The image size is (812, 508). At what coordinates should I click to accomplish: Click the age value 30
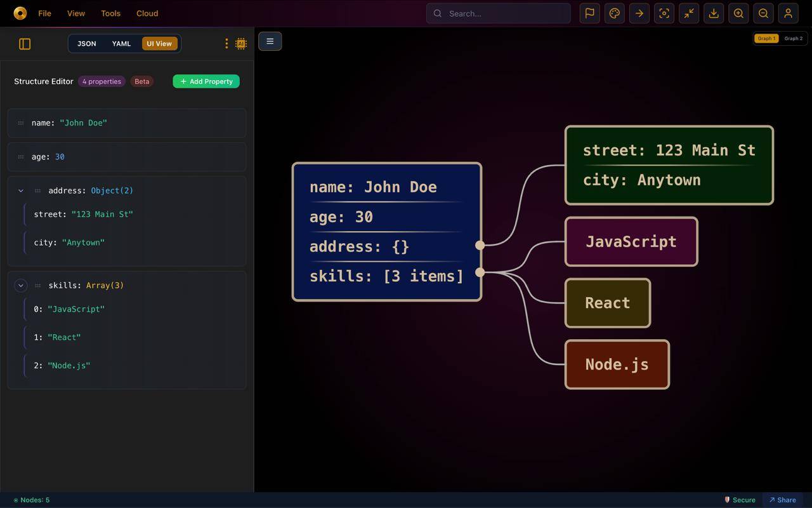coord(60,157)
